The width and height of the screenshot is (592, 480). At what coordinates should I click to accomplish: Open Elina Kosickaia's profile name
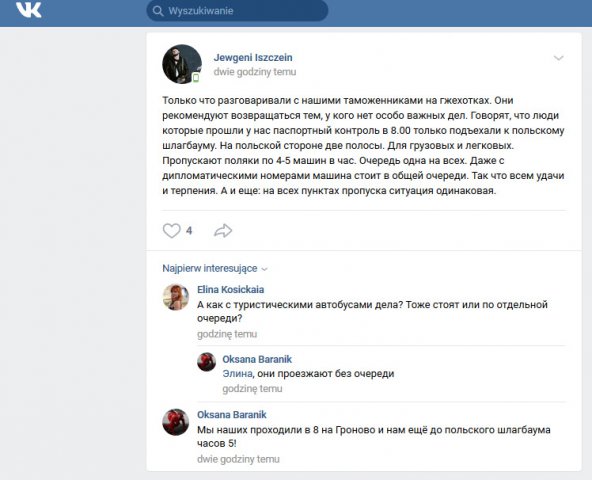pyautogui.click(x=230, y=290)
